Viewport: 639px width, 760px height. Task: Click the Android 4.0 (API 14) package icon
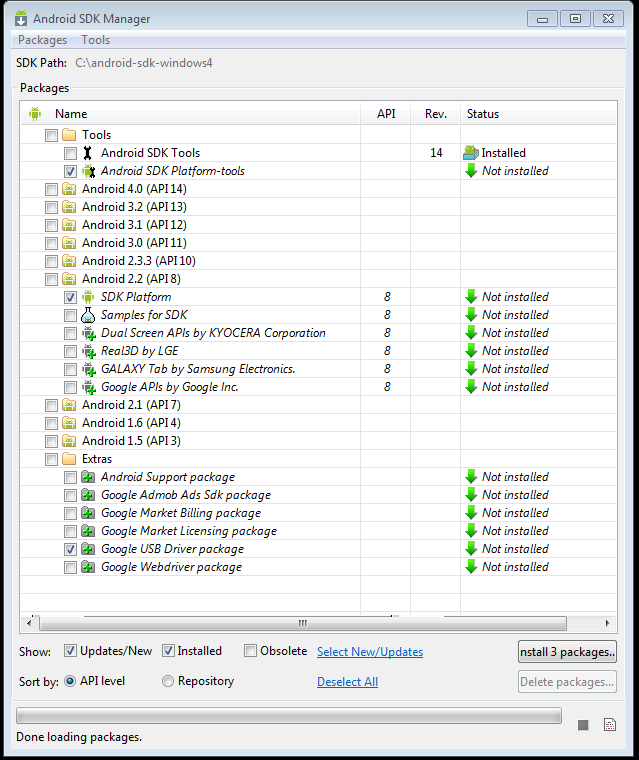69,189
